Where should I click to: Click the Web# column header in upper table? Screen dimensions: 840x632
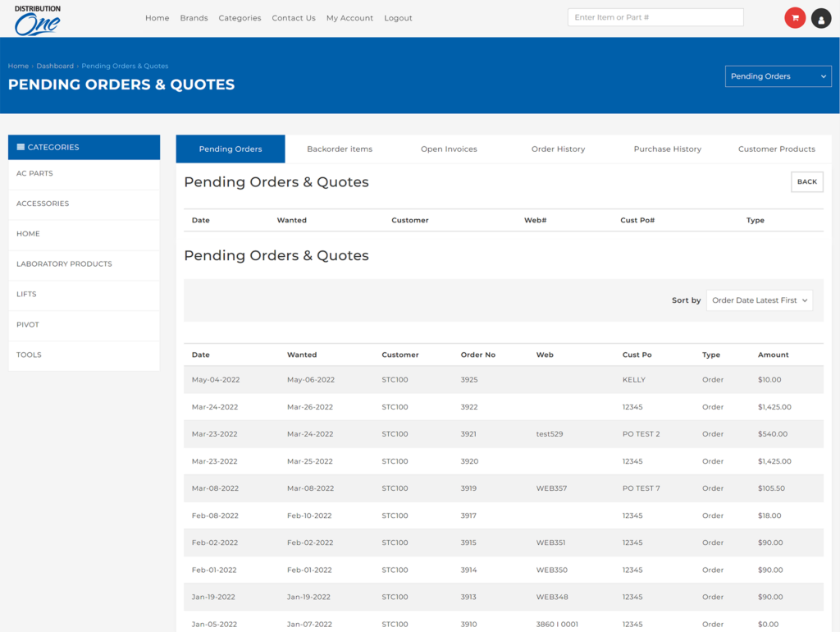pos(535,220)
